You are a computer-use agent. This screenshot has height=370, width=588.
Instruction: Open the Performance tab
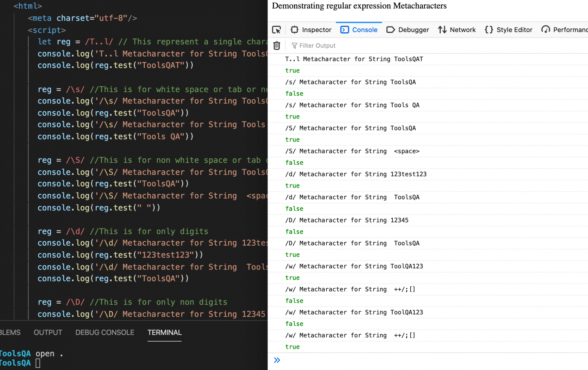tap(564, 30)
